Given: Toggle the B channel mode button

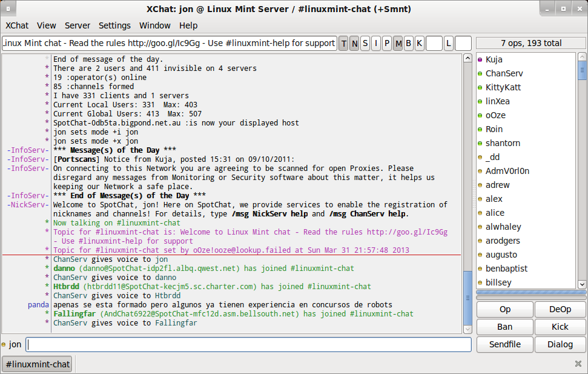Looking at the screenshot, I should click(409, 44).
